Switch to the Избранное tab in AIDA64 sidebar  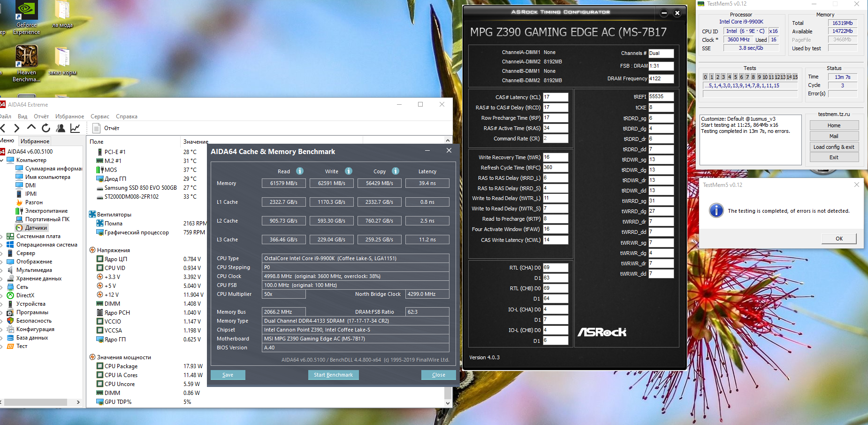point(35,141)
